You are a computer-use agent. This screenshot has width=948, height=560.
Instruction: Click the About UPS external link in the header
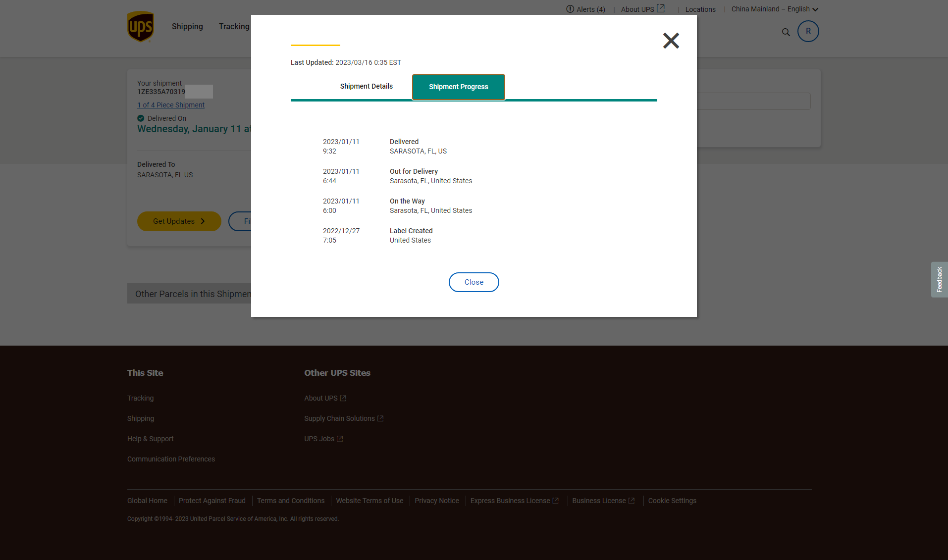[x=642, y=9]
